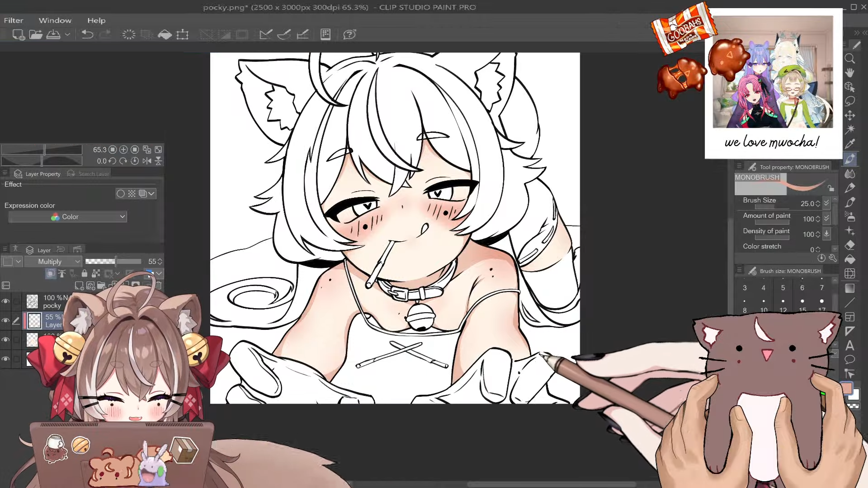
Task: Select the Fill bucket tool
Action: pos(850,259)
